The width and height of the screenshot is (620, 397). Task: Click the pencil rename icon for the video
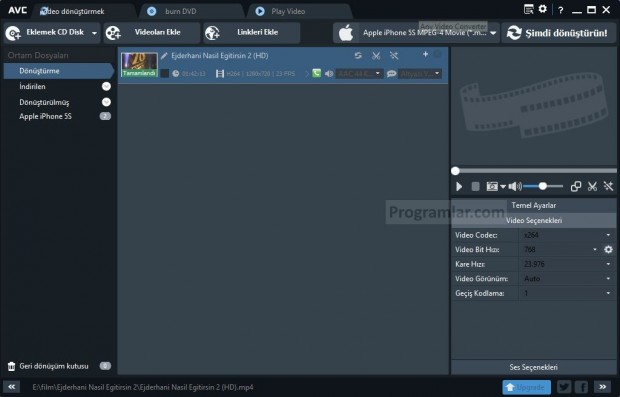pyautogui.click(x=164, y=56)
